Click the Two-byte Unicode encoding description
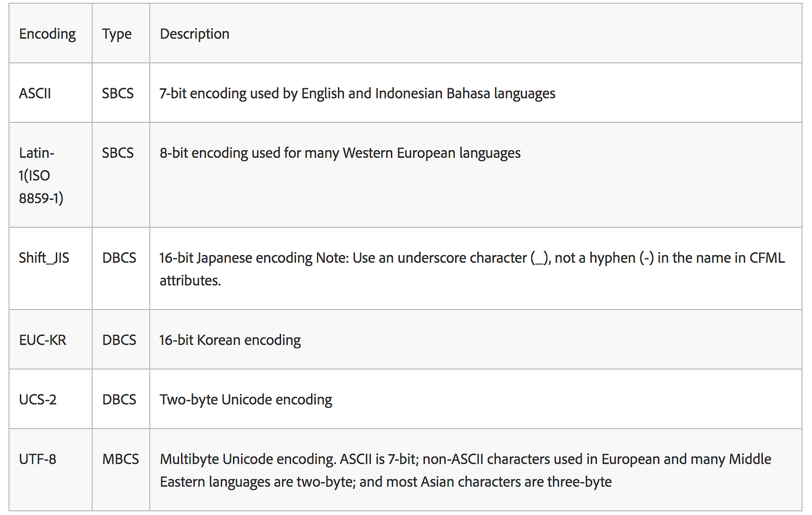The height and width of the screenshot is (515, 812). 246,399
